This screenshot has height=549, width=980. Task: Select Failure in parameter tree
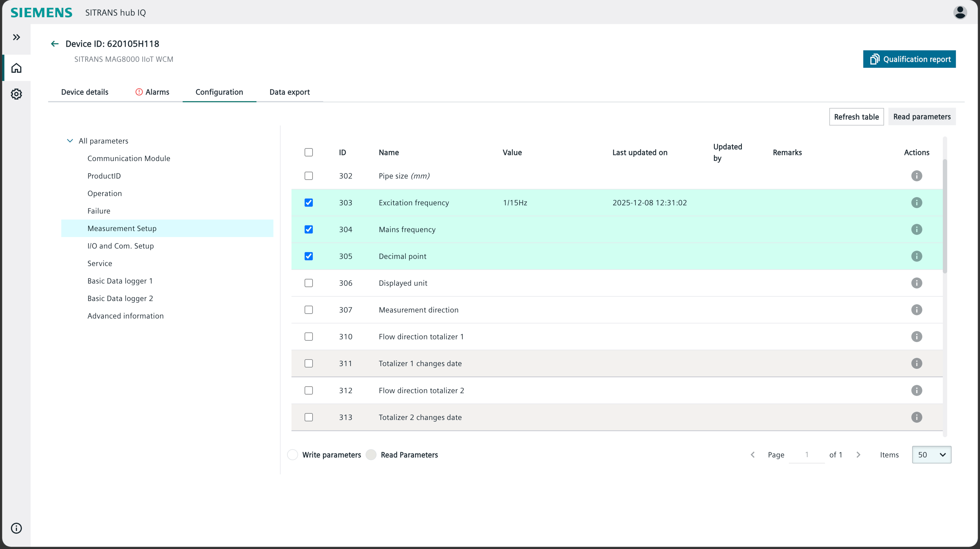[x=99, y=211]
